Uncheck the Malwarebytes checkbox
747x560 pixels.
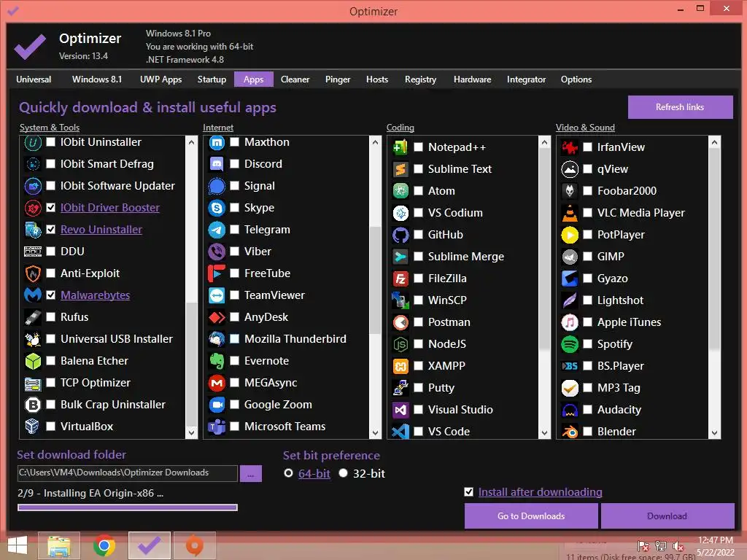[x=50, y=295]
